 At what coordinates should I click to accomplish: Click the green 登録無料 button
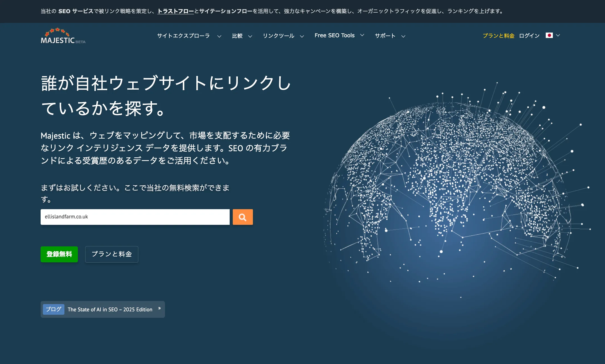(x=59, y=254)
